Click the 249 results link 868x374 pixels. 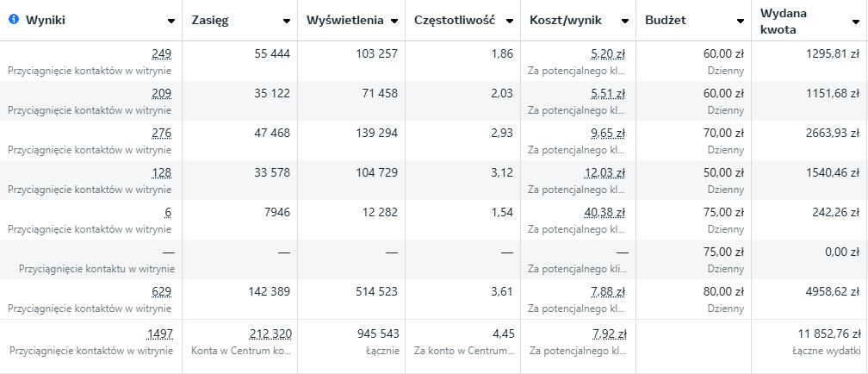pyautogui.click(x=161, y=53)
